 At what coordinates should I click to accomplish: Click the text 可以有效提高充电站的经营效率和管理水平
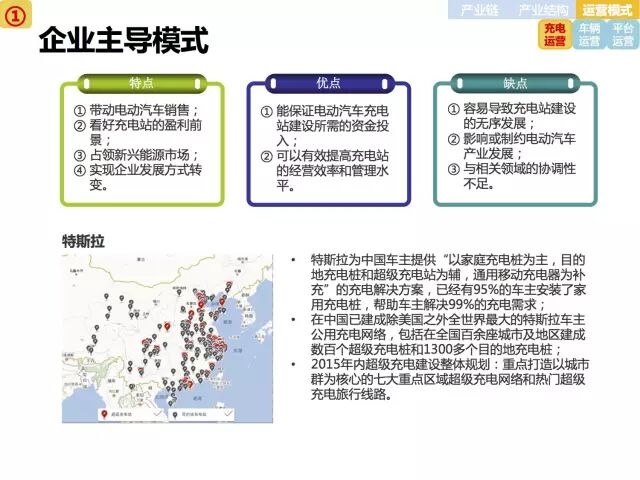click(x=332, y=171)
